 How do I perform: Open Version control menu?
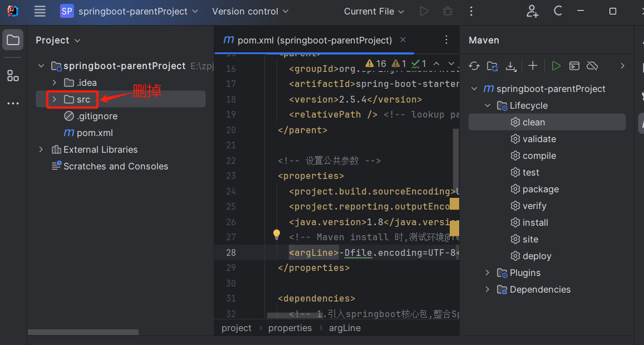(250, 11)
